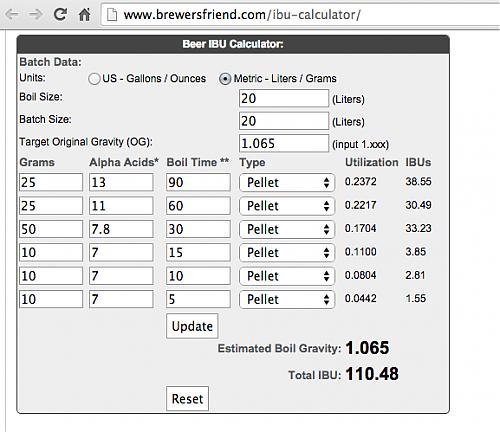
Task: Go to the browser home page icon
Action: click(84, 14)
